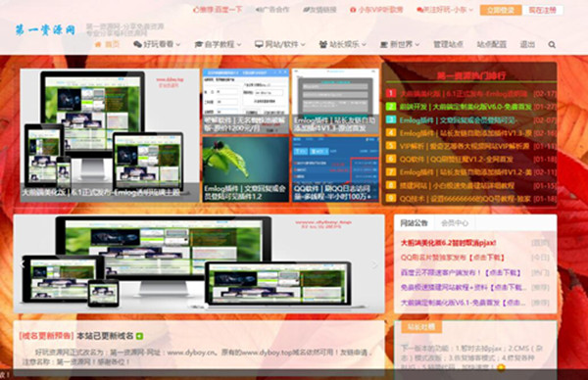Open the search magnifier icon in navigation
Viewport: 588px width, 380px height.
552,45
